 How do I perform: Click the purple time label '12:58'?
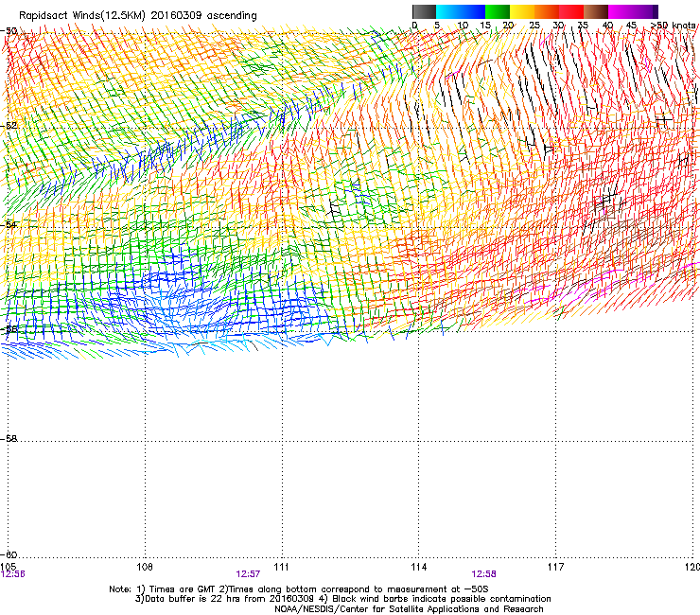(484, 574)
